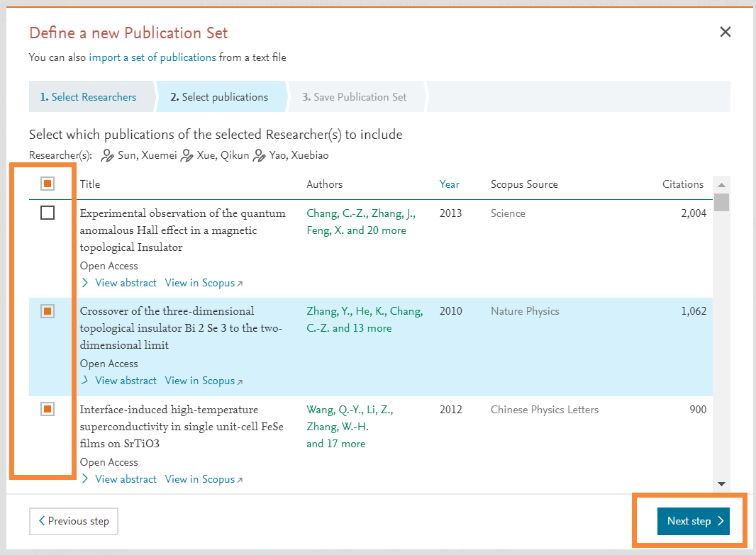Click researcher icon next to Yao, Xuebiao
756x555 pixels.
259,155
